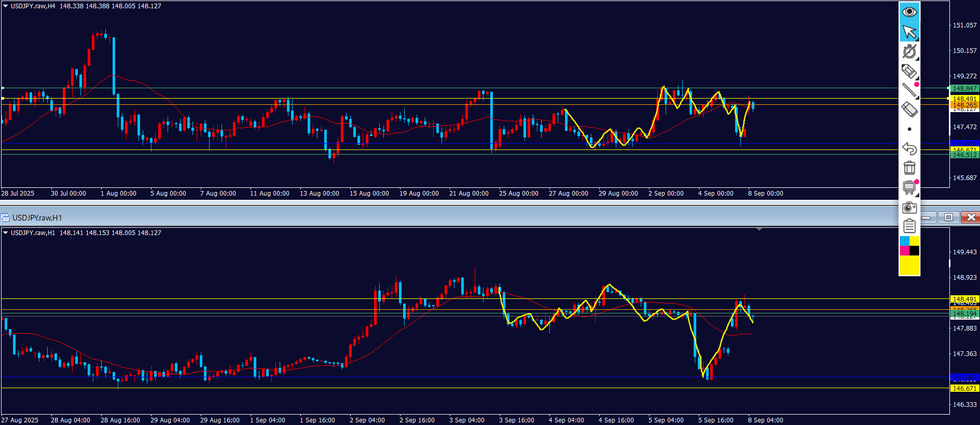This screenshot has width=980, height=425.
Task: Click the crossed-out stopwatch tool
Action: pos(909,51)
